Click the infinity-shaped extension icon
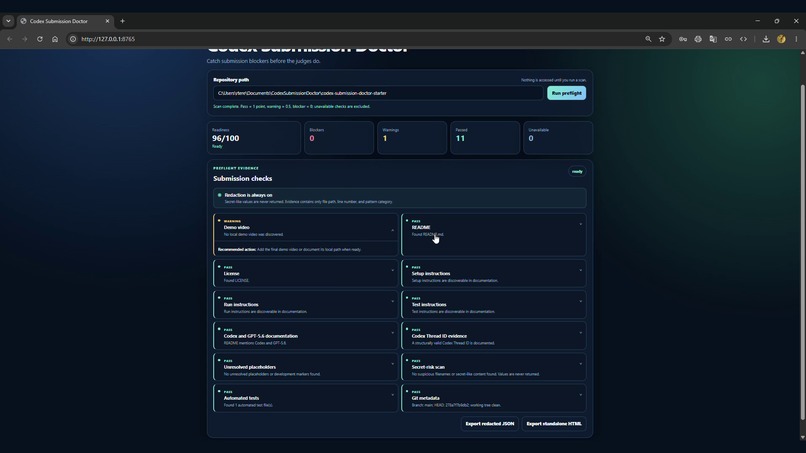This screenshot has height=453, width=806. pos(728,39)
